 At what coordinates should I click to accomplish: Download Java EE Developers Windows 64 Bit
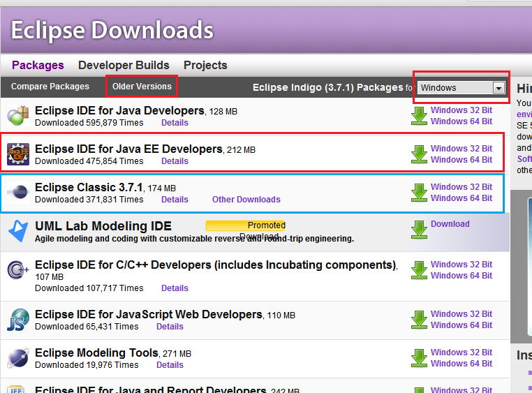461,160
